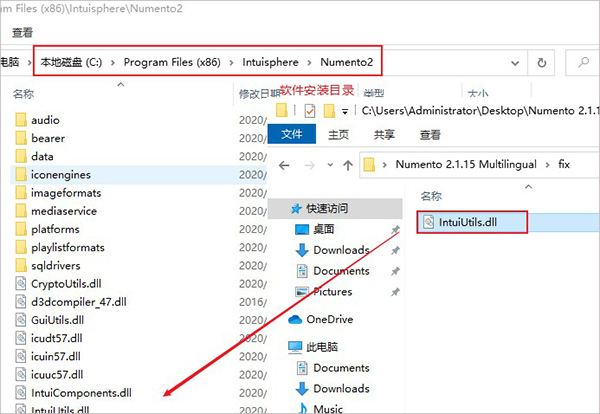This screenshot has width=600, height=414.
Task: Open the bearer folder icon
Action: 21,138
